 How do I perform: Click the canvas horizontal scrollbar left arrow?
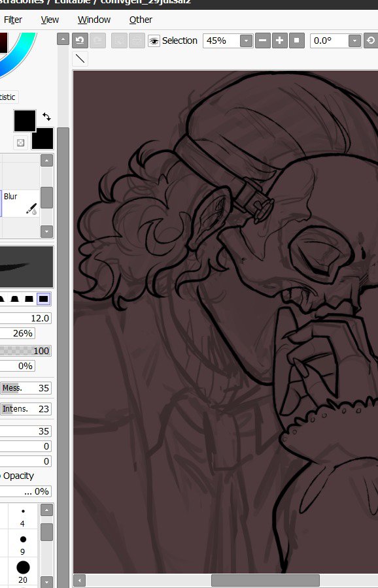(x=79, y=581)
